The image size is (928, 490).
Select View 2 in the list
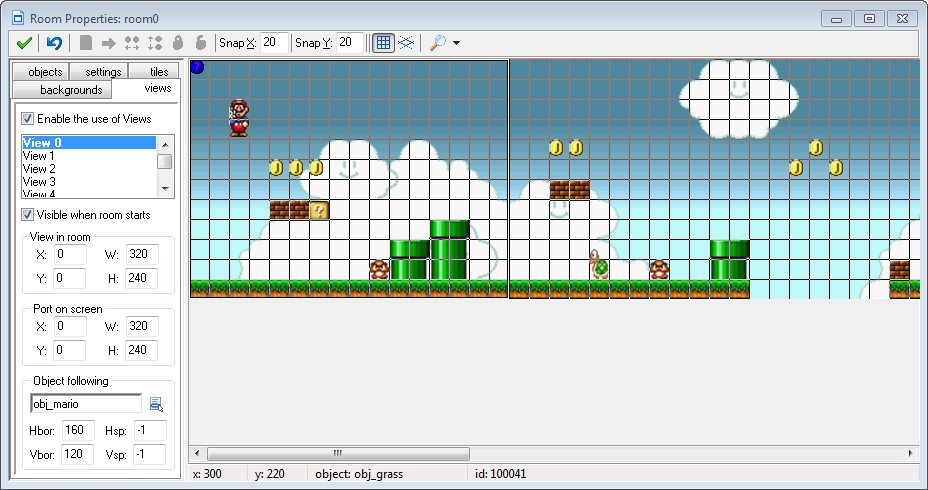[x=89, y=169]
